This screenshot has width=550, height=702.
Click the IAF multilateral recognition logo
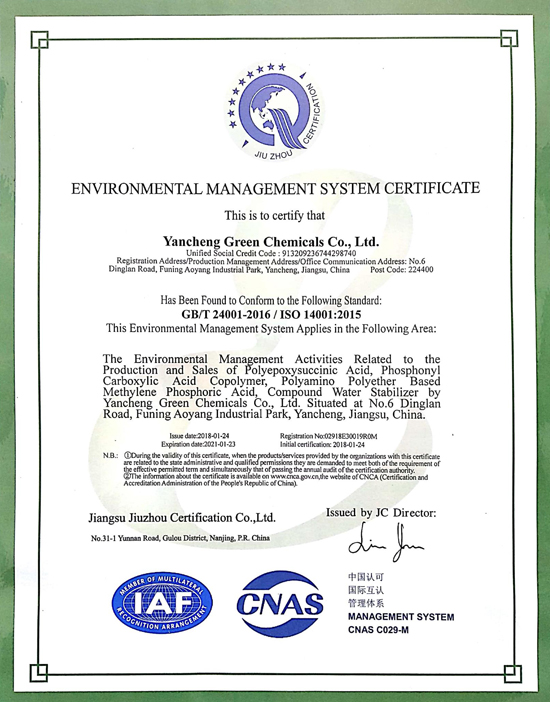pos(162,602)
